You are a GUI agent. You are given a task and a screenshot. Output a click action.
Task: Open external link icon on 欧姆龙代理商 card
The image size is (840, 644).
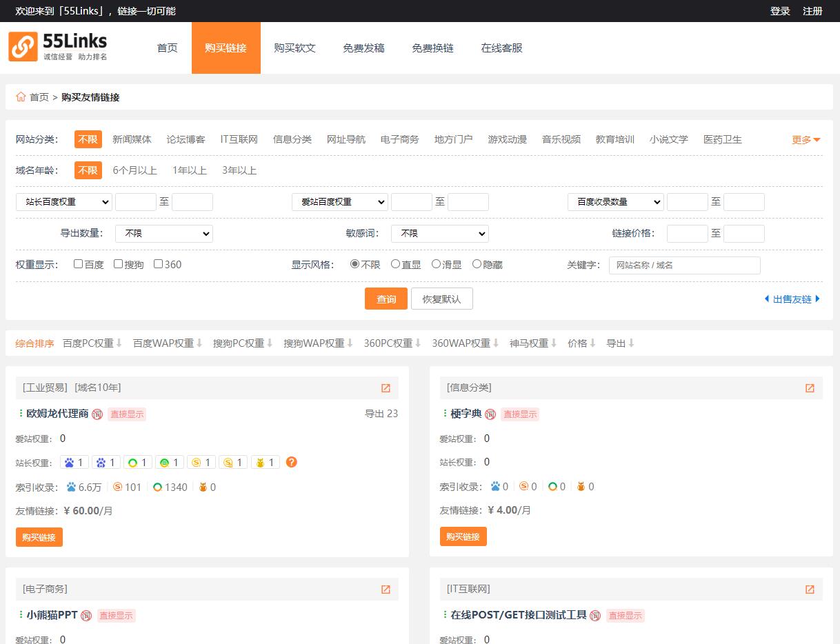point(386,388)
